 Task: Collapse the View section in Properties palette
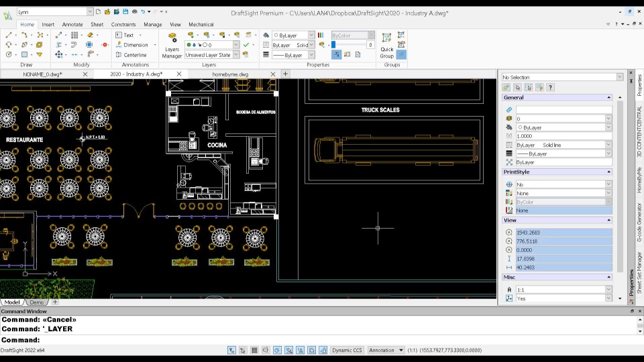point(608,221)
